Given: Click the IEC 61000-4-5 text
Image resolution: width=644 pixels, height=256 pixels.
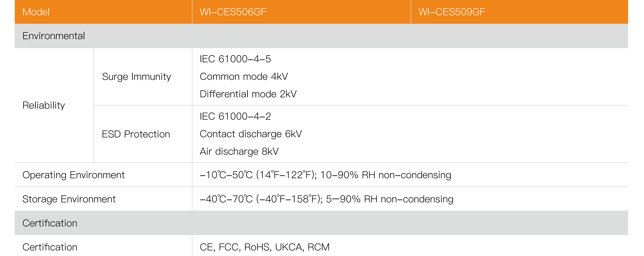Looking at the screenshot, I should (x=235, y=59).
